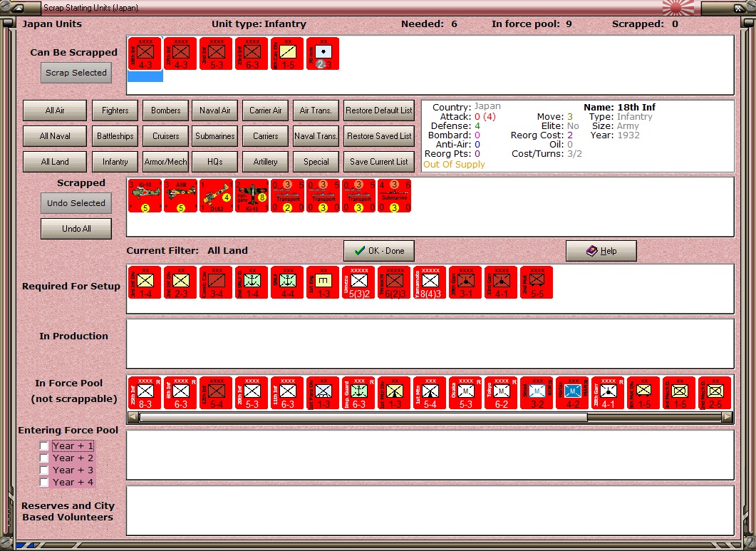
Task: Select the Harbin 4-2 Manchurian counter
Action: (572, 393)
